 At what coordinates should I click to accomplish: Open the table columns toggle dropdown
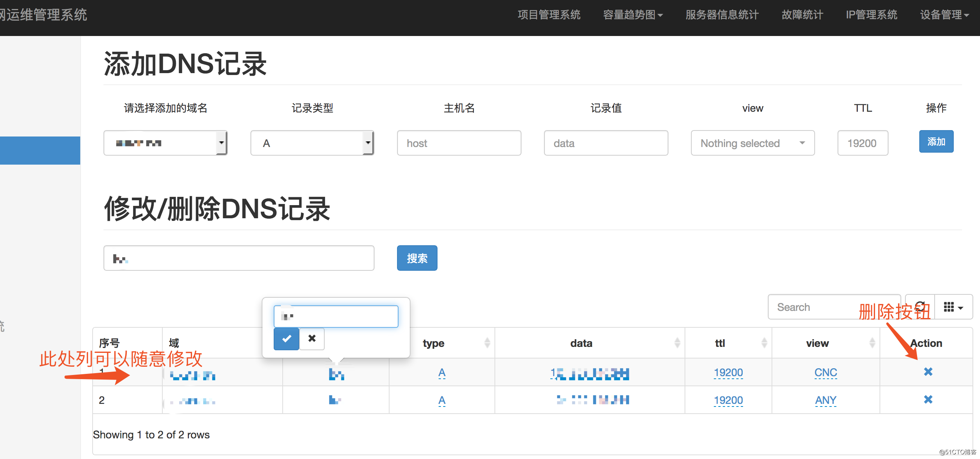(x=953, y=307)
